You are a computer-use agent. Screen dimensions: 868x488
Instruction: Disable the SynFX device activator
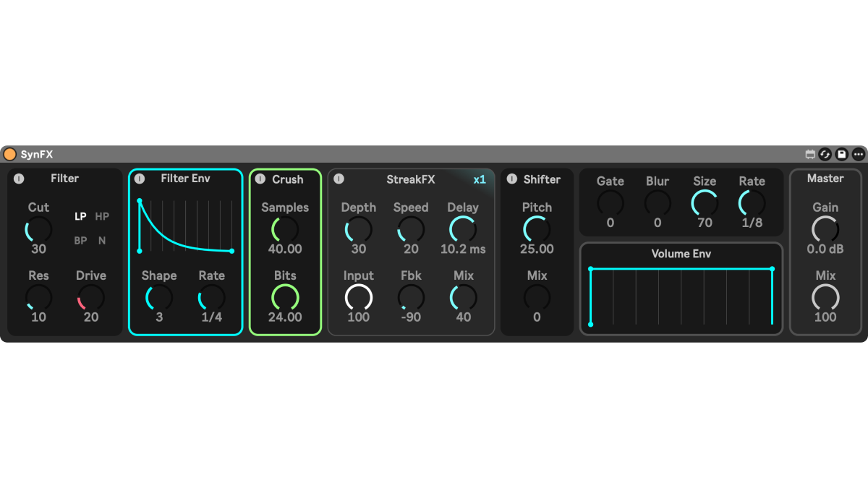coord(9,153)
